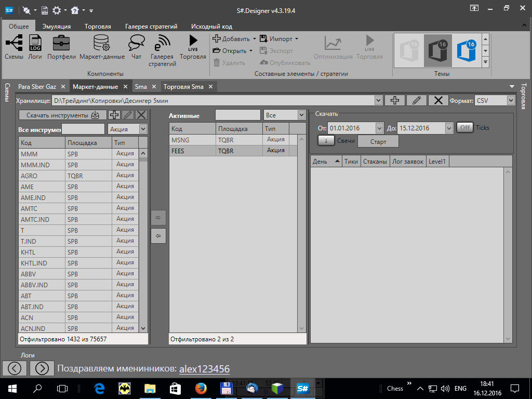Select the AGRO TQBR instrument row

tap(79, 176)
